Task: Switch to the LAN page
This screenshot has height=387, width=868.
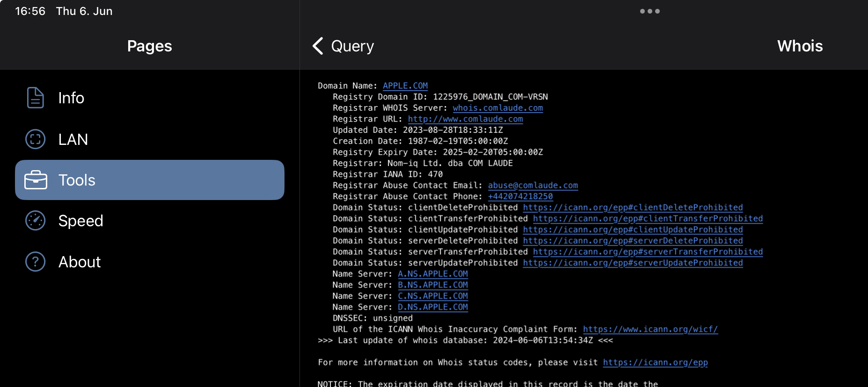Action: pos(73,139)
